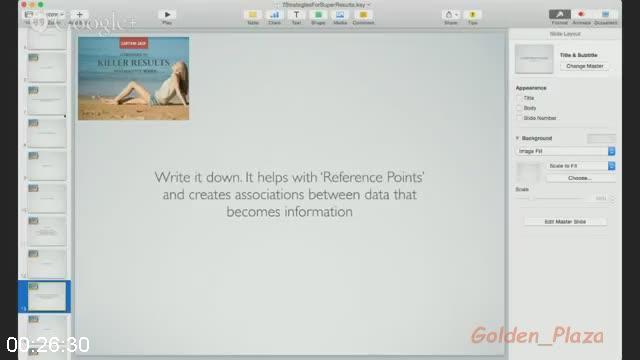Open the Image Fill dropdown
Viewport: 640px width, 360px height.
[x=565, y=151]
